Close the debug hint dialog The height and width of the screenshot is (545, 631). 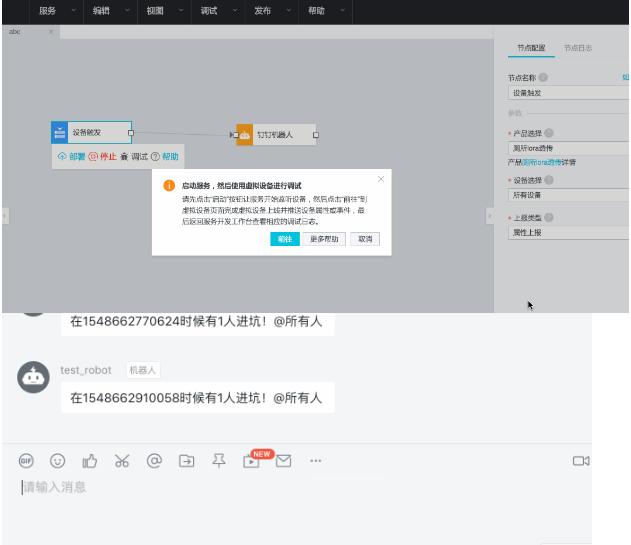[x=381, y=179]
